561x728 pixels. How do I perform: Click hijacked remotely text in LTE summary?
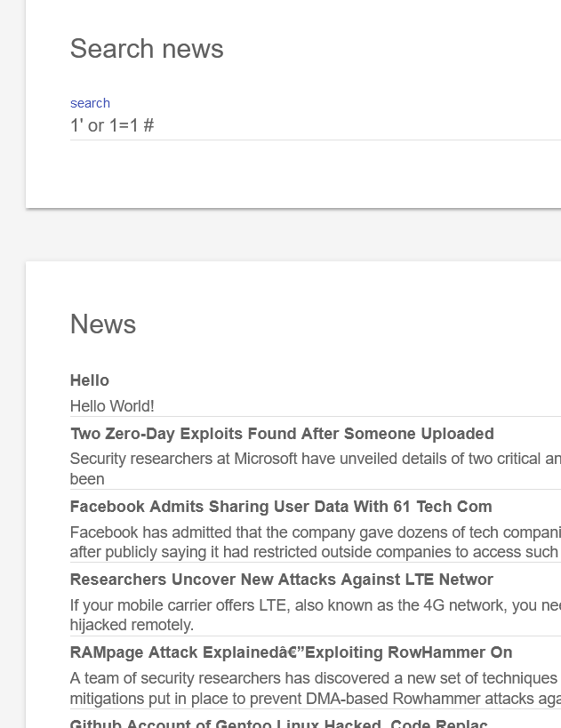tap(132, 625)
